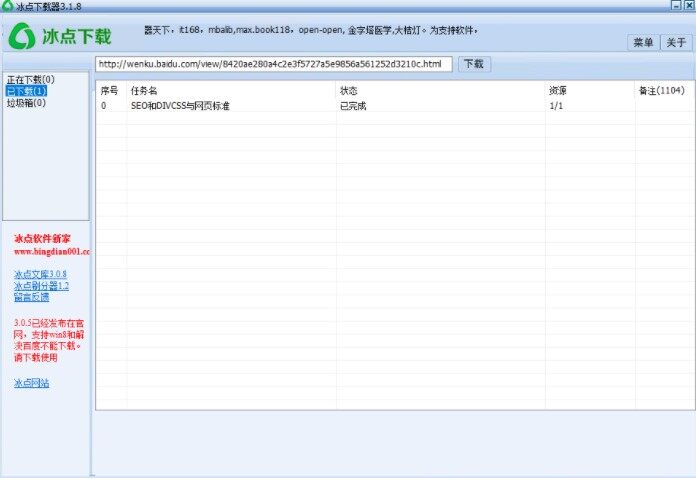Click the green 冰点下载 logo icon
This screenshot has height=478, width=696.
21,36
